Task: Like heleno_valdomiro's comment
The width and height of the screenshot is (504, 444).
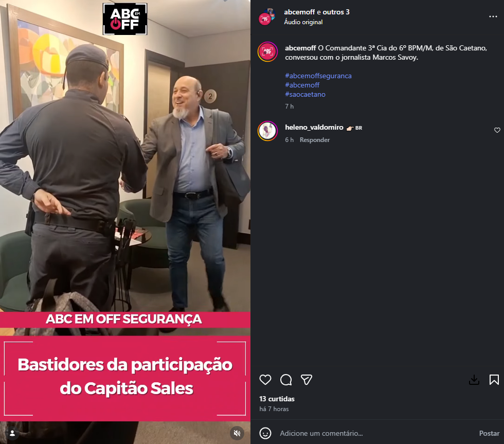Action: [497, 130]
